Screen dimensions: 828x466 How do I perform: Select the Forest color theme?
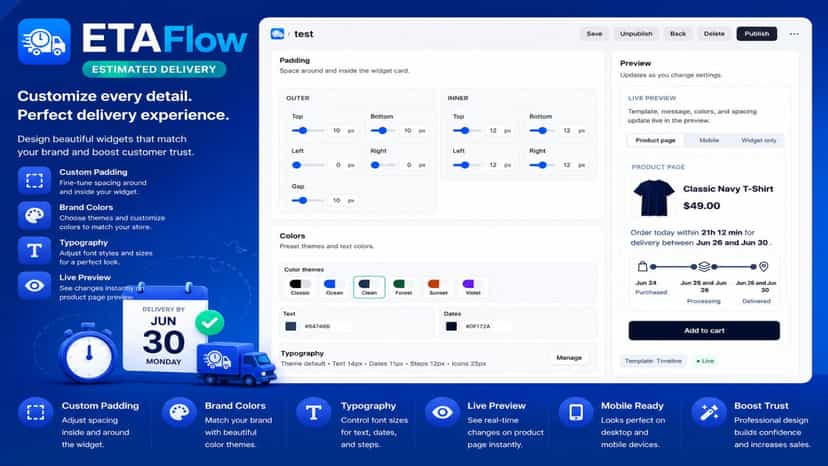point(403,287)
